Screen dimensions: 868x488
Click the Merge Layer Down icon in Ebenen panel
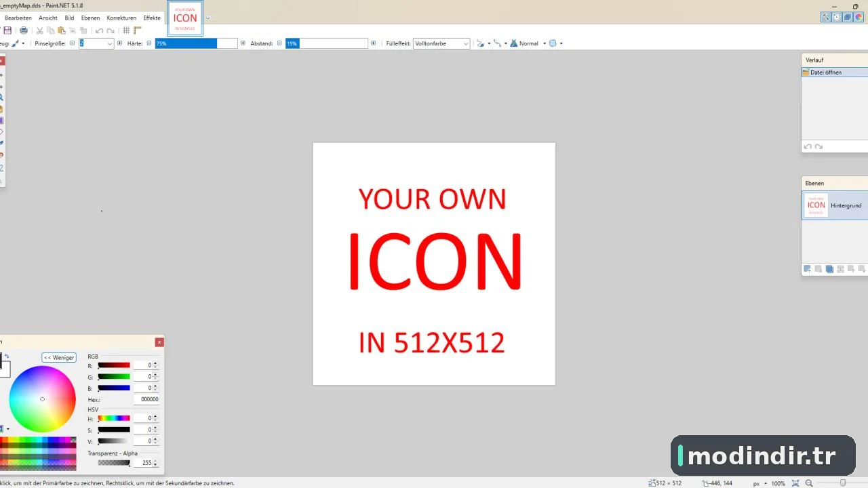click(840, 269)
